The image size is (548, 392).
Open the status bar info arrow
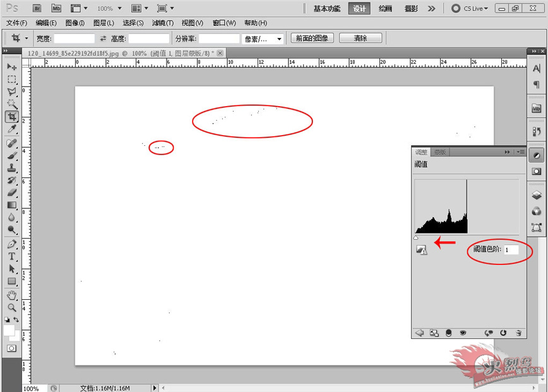[x=155, y=388]
